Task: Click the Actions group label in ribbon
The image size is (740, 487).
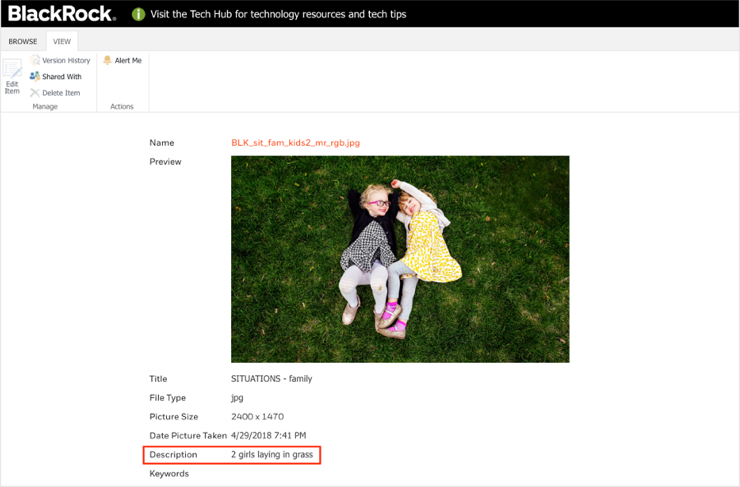Action: pyautogui.click(x=122, y=107)
